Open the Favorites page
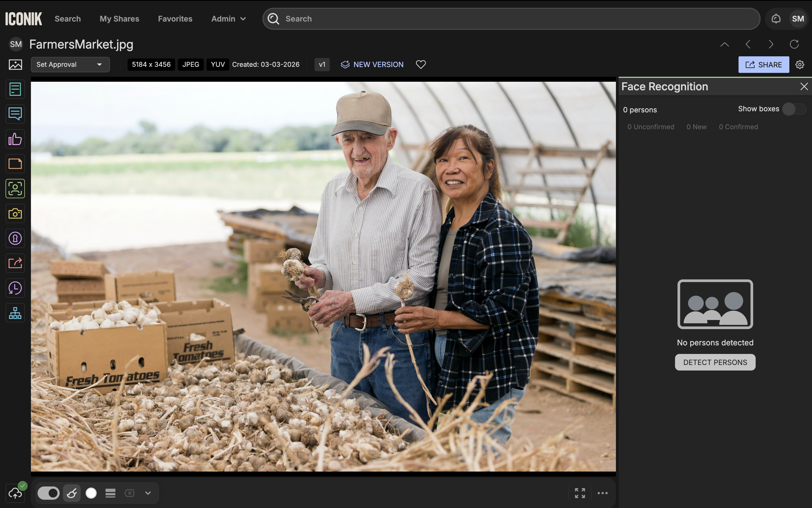Viewport: 812px width, 508px height. point(175,19)
